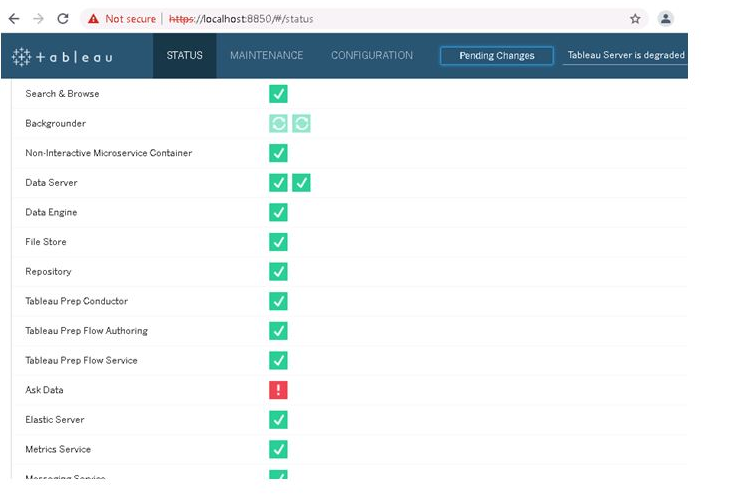730x499 pixels.
Task: Click first Data Server status check
Action: coord(278,182)
